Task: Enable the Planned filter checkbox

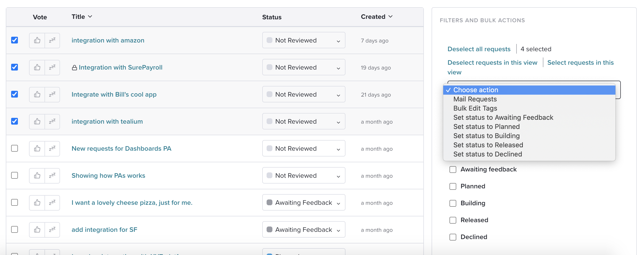Action: coord(453,186)
